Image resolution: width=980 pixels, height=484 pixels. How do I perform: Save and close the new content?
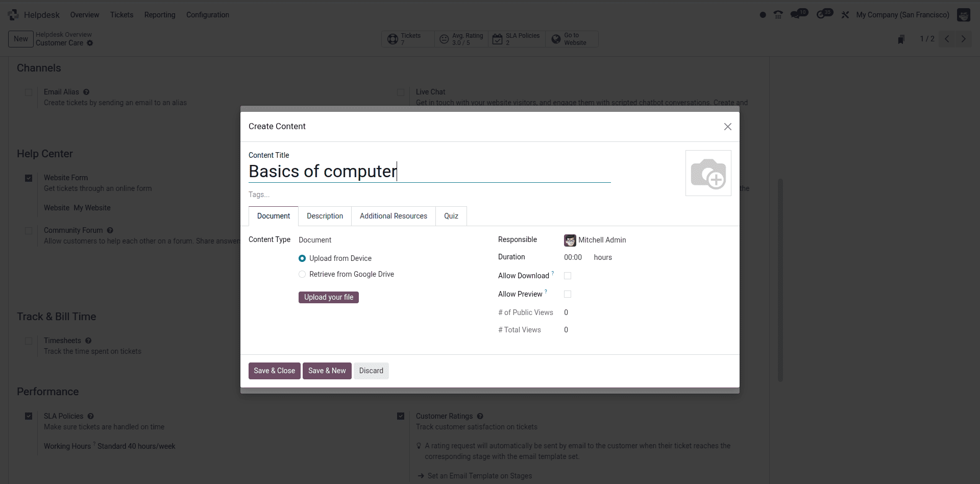pos(274,371)
